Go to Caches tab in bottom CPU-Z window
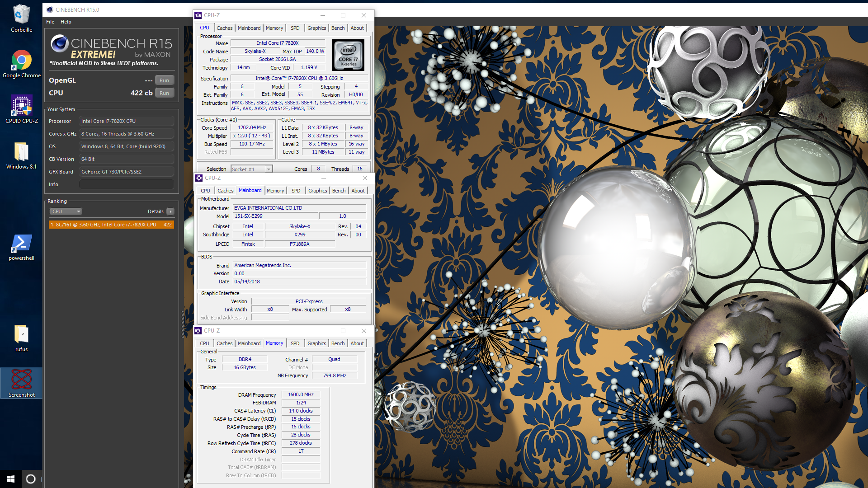The image size is (868, 488). point(225,343)
